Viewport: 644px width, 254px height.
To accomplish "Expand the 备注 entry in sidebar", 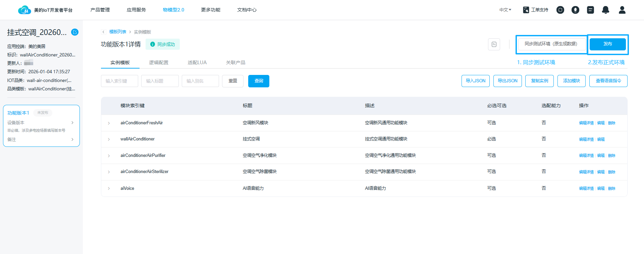I will pyautogui.click(x=72, y=139).
